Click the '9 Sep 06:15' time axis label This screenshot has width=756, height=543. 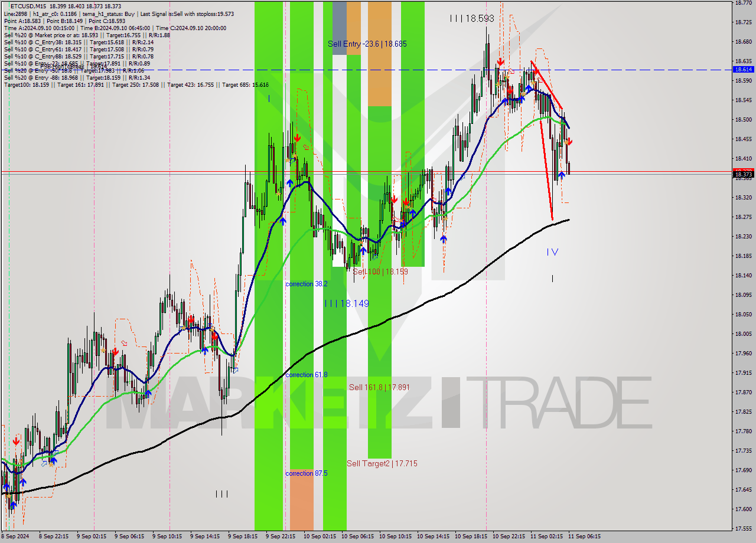[130, 537]
